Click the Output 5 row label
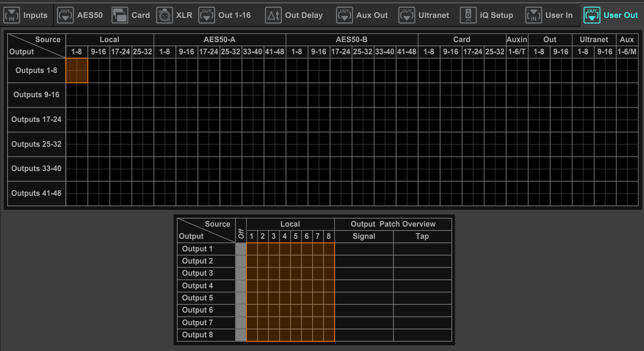 pyautogui.click(x=206, y=298)
